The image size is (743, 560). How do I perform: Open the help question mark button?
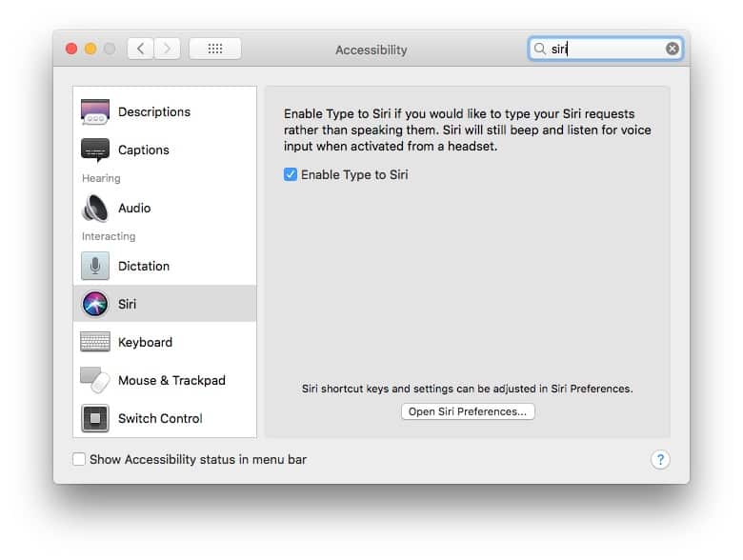(x=660, y=459)
